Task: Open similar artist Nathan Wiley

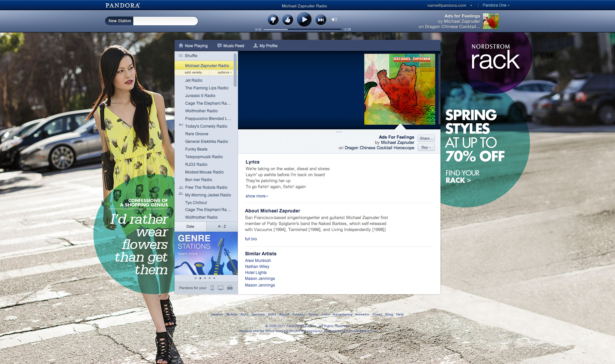Action: point(257,267)
